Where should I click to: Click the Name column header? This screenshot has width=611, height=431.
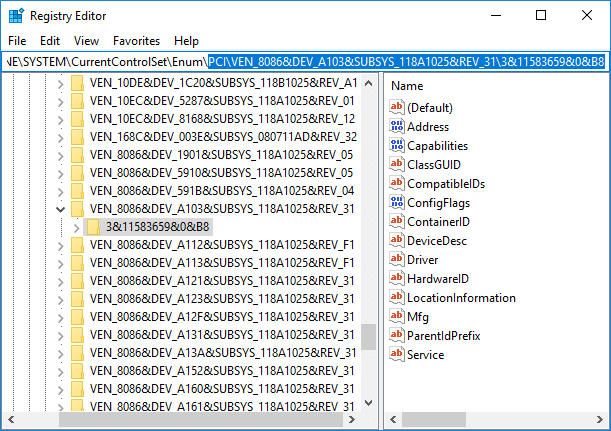(x=407, y=86)
